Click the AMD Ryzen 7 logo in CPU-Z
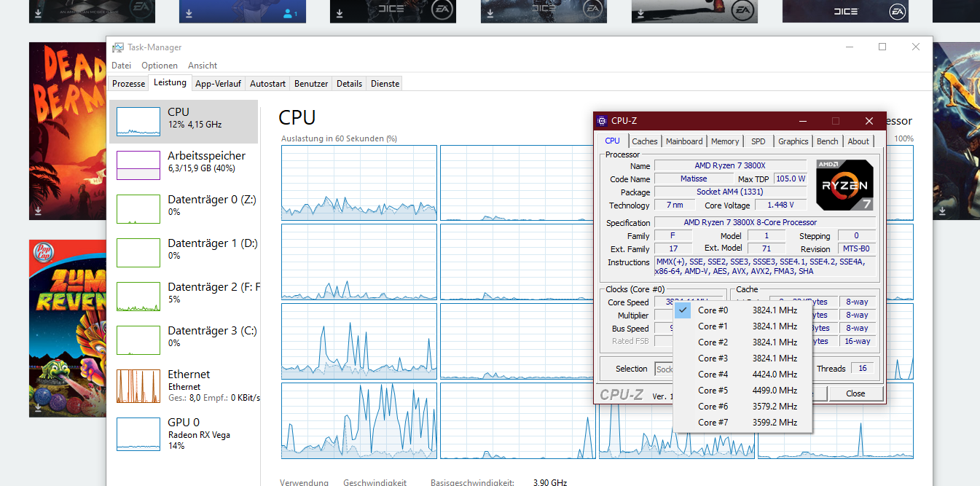Screen dimensions: 980x486 point(844,185)
